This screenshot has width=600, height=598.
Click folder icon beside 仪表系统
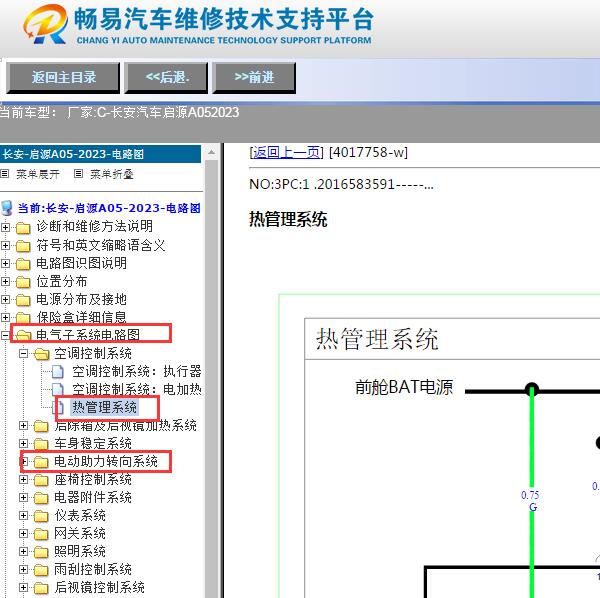pos(41,516)
